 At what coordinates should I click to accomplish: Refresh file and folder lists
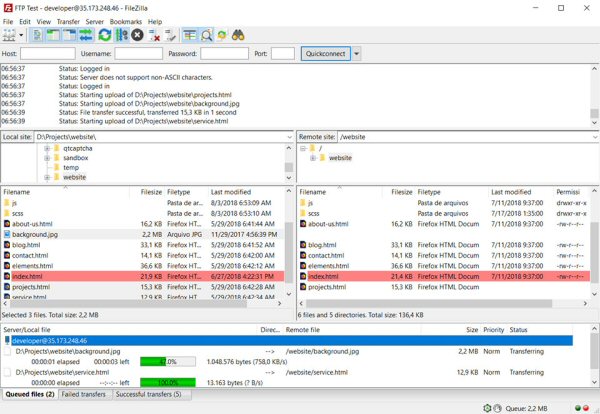click(104, 35)
